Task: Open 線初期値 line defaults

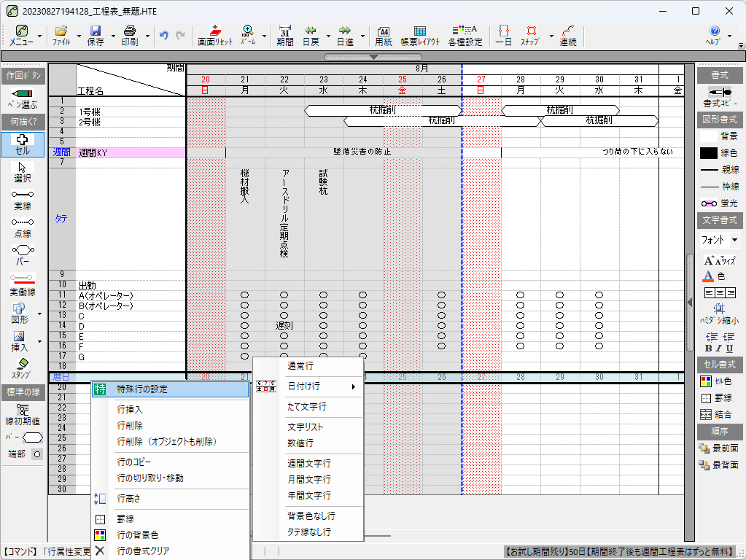Action: [x=23, y=415]
